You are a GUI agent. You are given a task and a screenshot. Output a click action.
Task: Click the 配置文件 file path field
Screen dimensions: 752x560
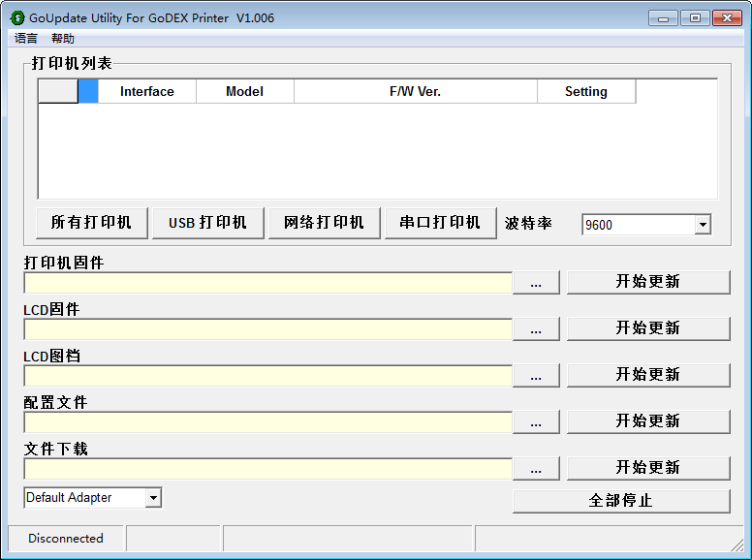click(x=268, y=421)
